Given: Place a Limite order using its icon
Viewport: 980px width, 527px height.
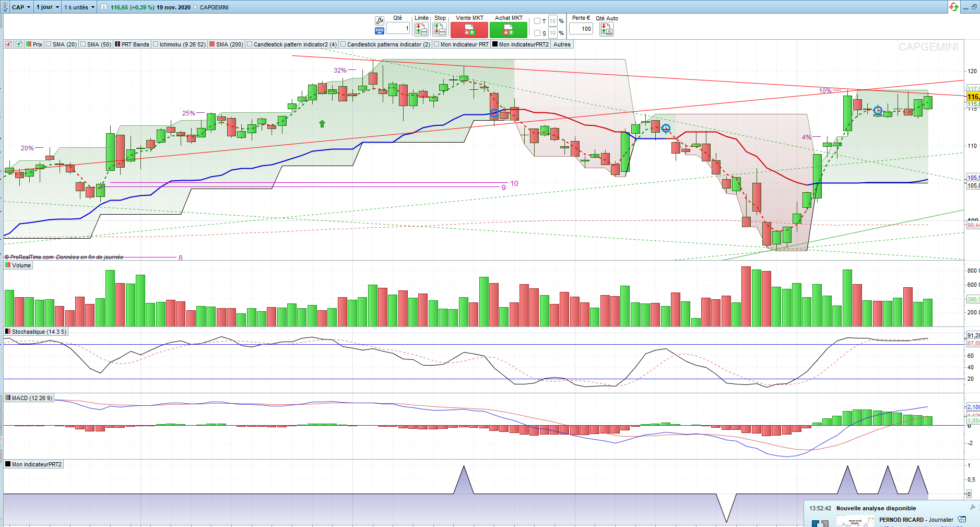Looking at the screenshot, I should pyautogui.click(x=421, y=29).
